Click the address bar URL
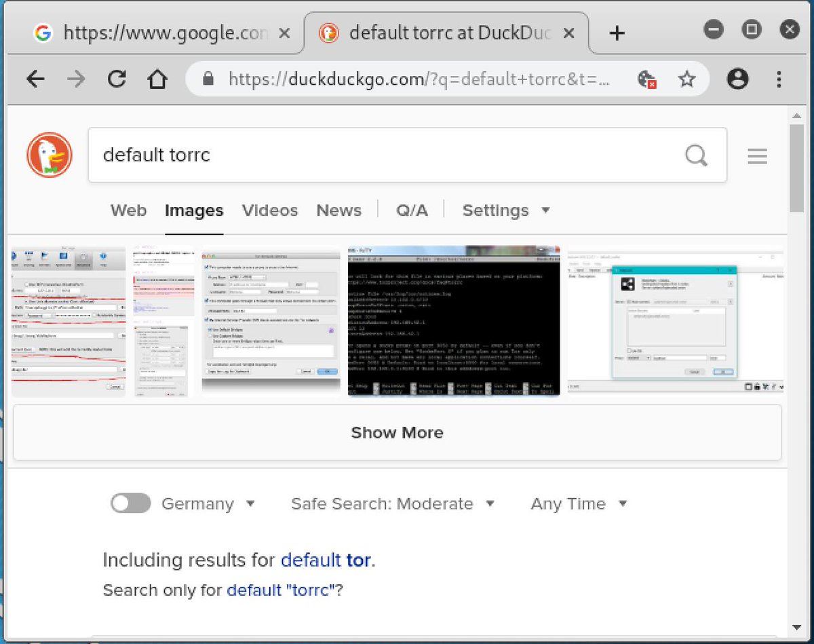 [x=419, y=79]
